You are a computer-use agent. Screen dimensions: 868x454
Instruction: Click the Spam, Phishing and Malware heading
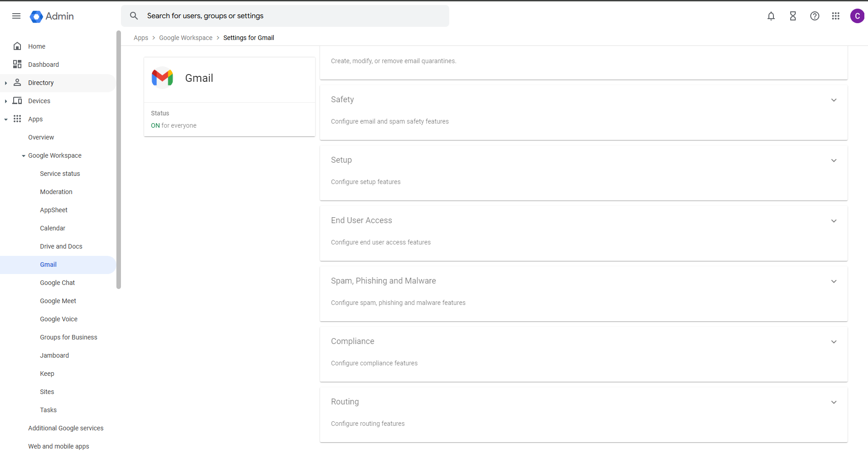383,281
